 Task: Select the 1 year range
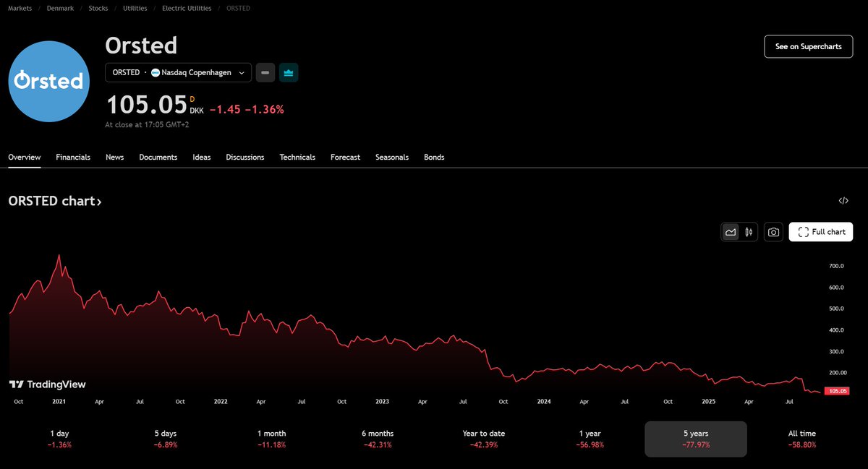point(590,439)
